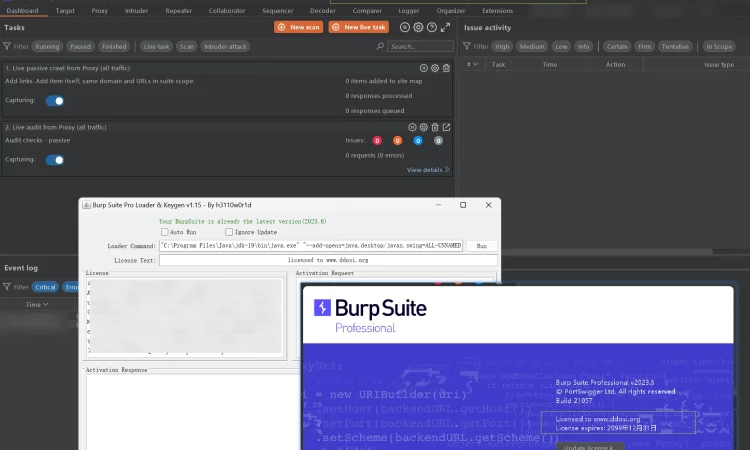Toggle the Live task filter
This screenshot has height=450, width=750.
(156, 46)
